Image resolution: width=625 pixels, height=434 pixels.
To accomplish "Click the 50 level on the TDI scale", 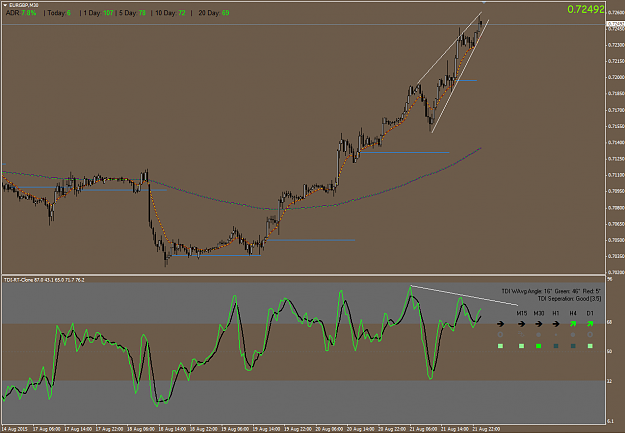I will click(x=609, y=352).
